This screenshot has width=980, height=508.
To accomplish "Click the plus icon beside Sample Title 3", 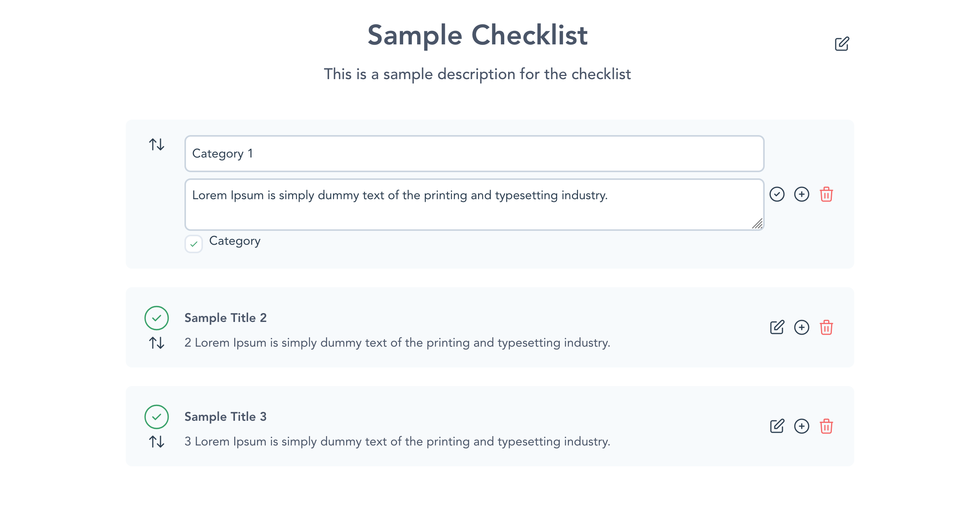I will pos(802,426).
